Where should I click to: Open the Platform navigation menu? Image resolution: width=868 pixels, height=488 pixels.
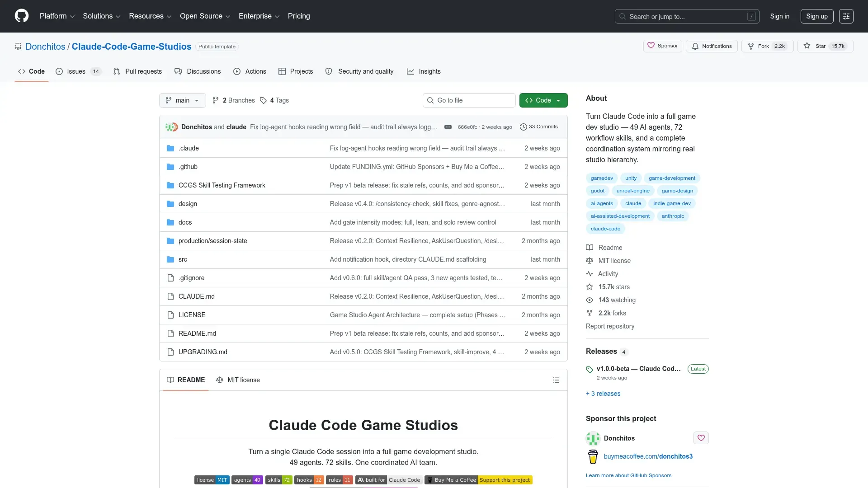[57, 16]
